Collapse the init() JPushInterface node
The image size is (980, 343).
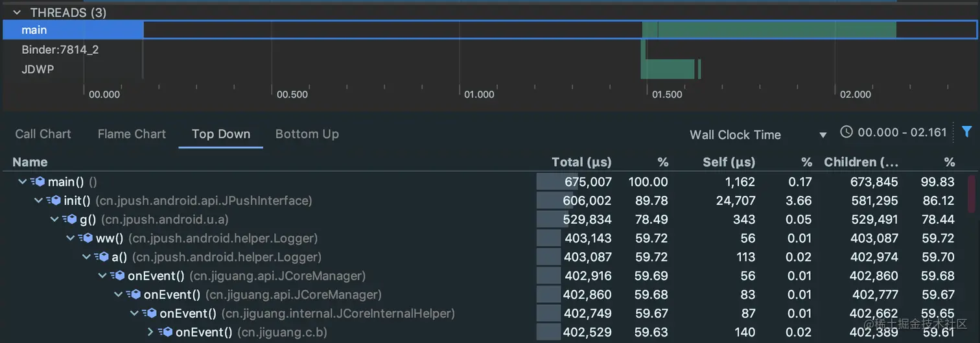click(38, 201)
